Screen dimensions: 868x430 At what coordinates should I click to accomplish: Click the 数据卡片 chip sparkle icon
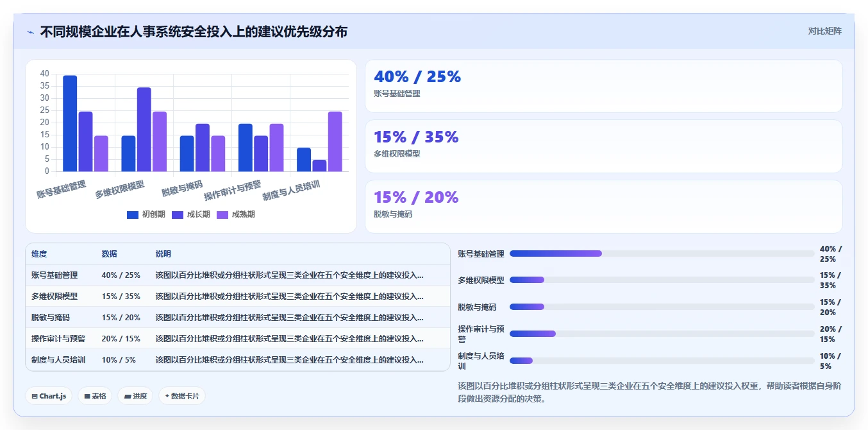[x=167, y=396]
